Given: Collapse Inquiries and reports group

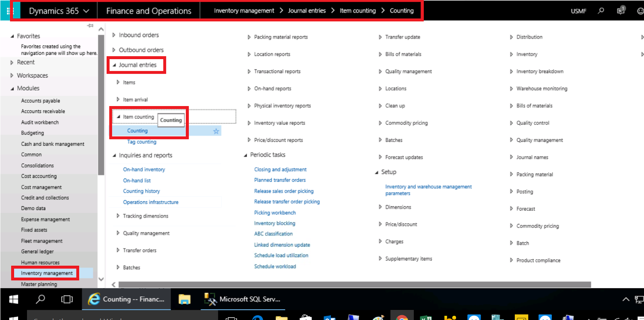Looking at the screenshot, I should coord(114,156).
